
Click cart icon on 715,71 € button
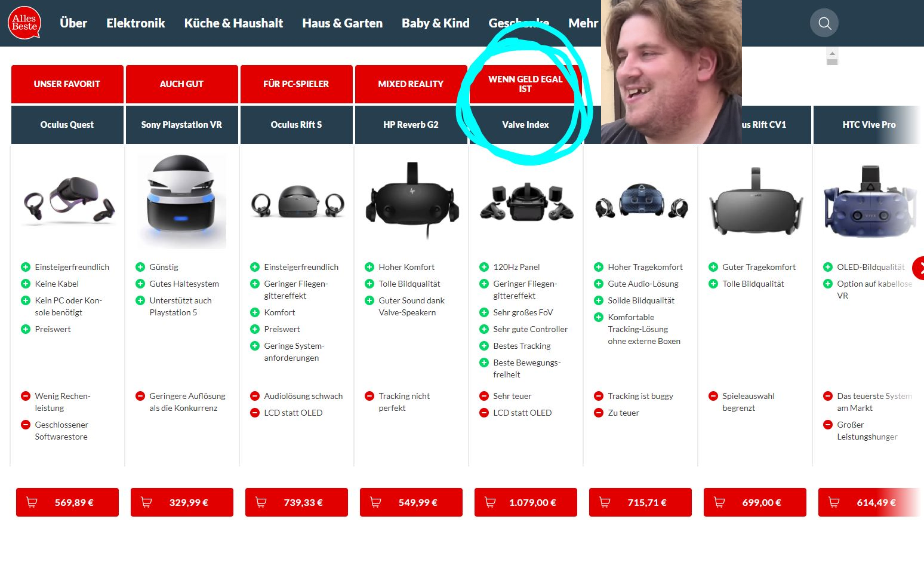605,502
